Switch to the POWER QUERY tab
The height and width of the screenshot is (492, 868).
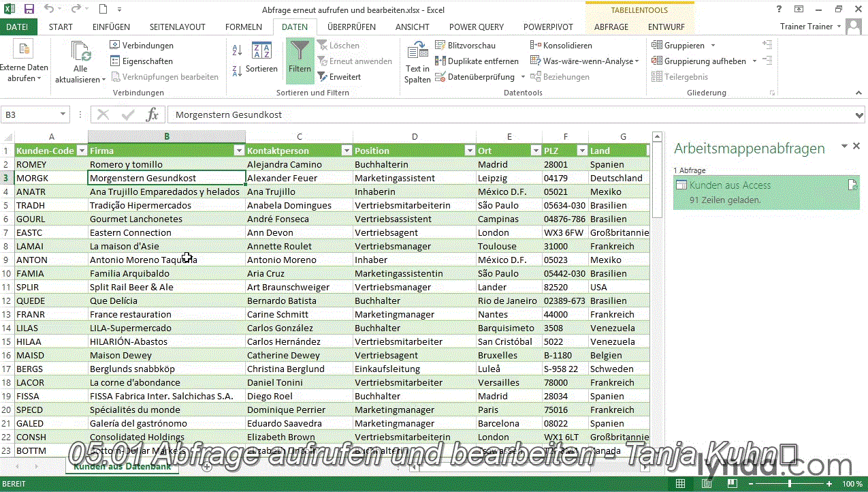tap(477, 27)
